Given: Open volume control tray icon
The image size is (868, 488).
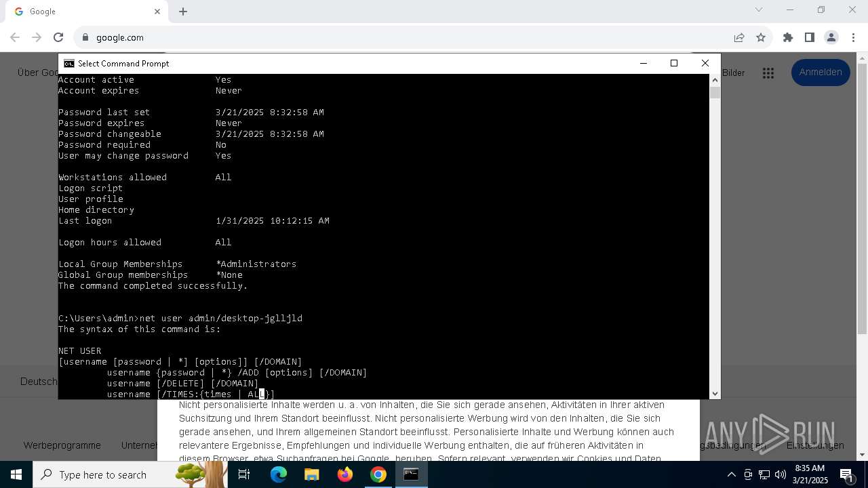Looking at the screenshot, I should (781, 474).
